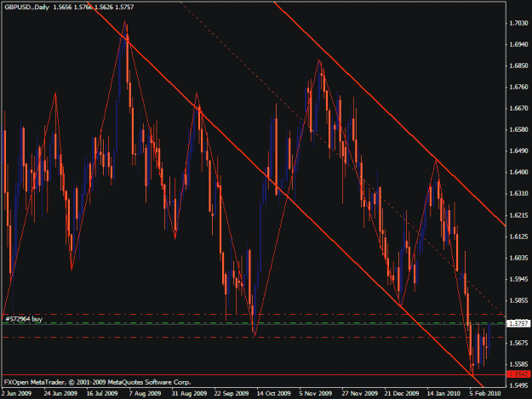Image resolution: width=532 pixels, height=399 pixels.
Task: Click the 1.6850 price scale label
Action: pyautogui.click(x=518, y=66)
